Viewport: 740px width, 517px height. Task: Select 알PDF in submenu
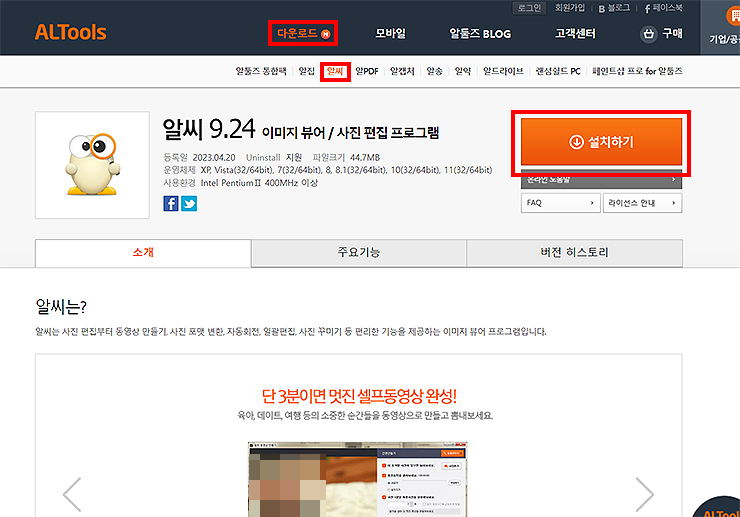point(367,71)
